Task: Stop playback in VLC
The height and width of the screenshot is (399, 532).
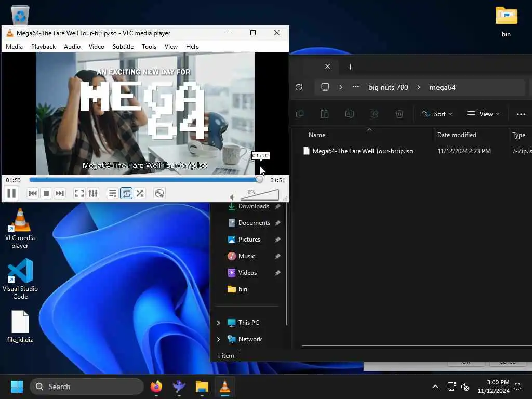Action: click(46, 193)
